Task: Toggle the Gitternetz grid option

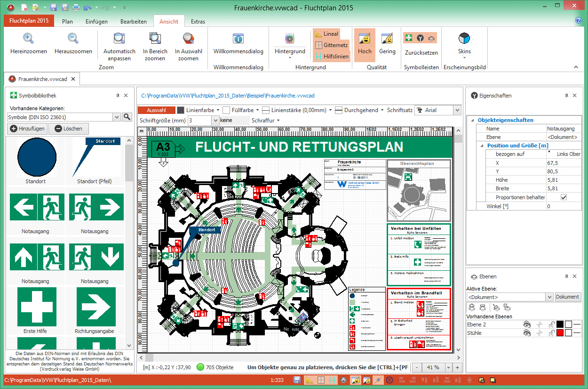Action: tap(332, 45)
